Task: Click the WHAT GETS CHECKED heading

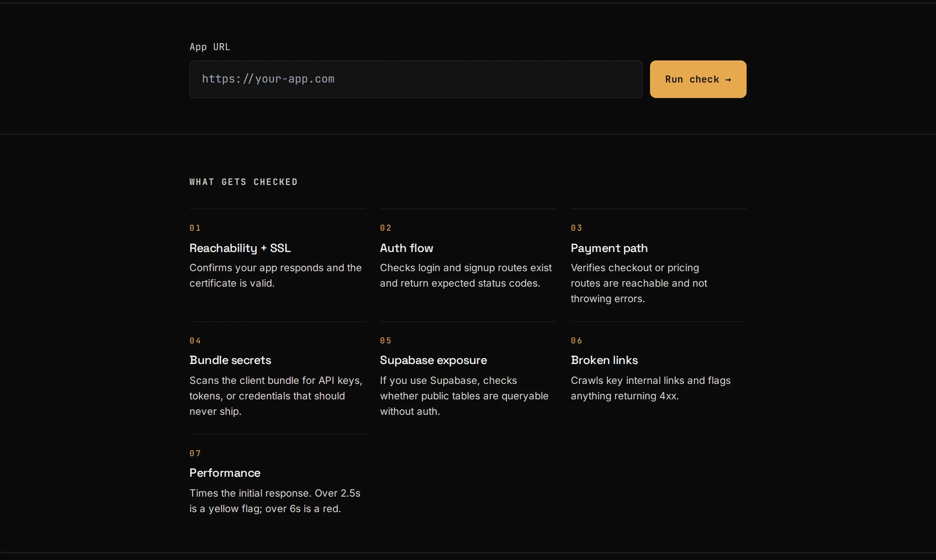Action: [x=243, y=182]
